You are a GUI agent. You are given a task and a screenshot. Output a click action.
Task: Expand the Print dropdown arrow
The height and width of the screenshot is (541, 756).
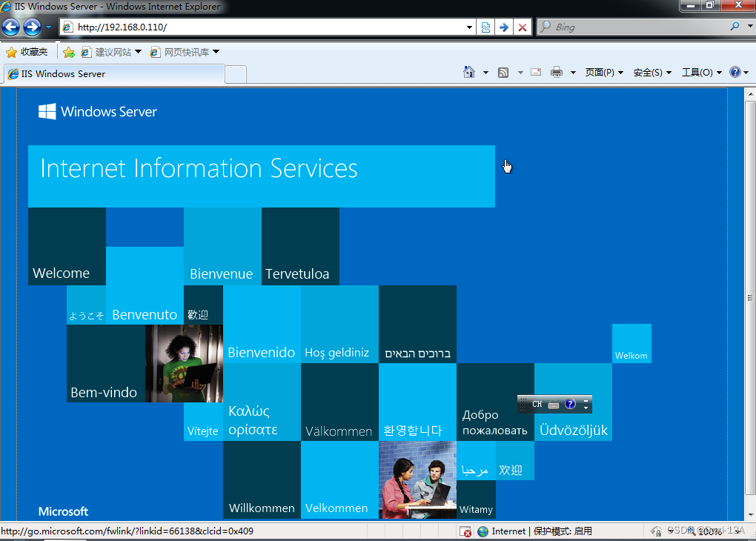(573, 73)
